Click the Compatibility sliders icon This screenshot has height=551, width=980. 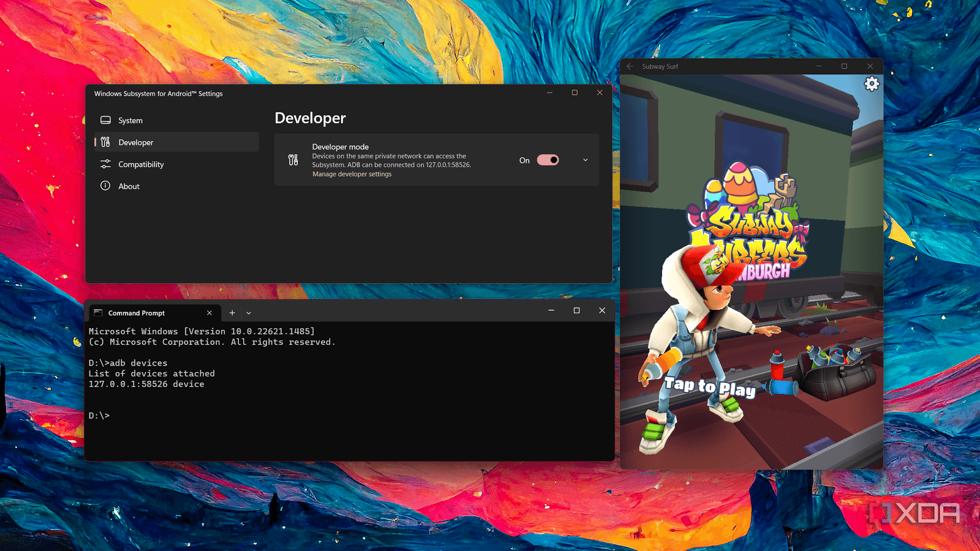pyautogui.click(x=105, y=164)
